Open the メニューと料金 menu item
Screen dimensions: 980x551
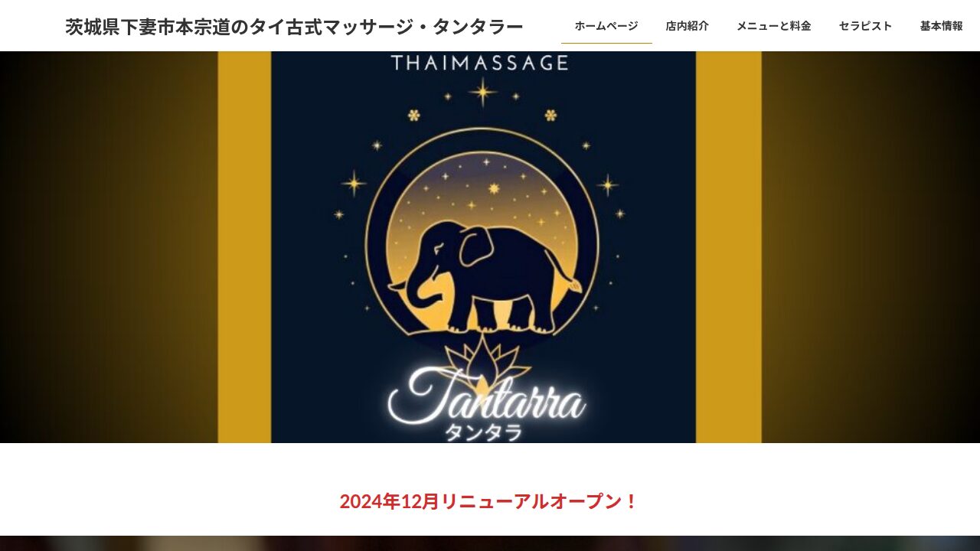773,25
